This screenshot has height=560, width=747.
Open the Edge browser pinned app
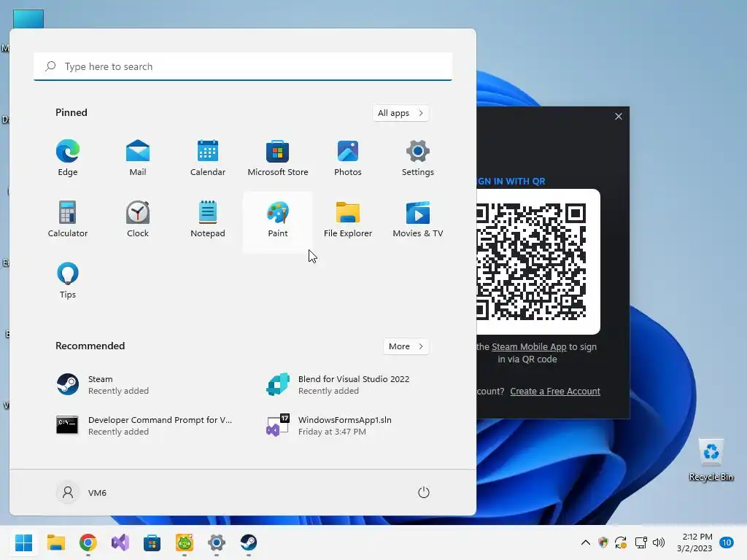(x=68, y=158)
